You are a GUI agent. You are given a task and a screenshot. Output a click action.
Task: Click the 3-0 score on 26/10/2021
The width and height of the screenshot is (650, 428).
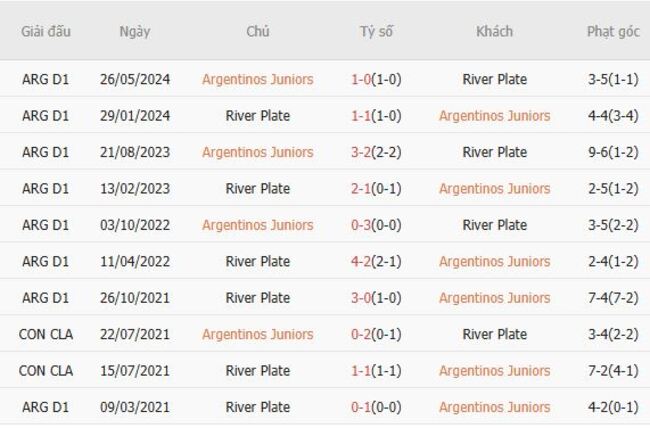[x=363, y=298]
